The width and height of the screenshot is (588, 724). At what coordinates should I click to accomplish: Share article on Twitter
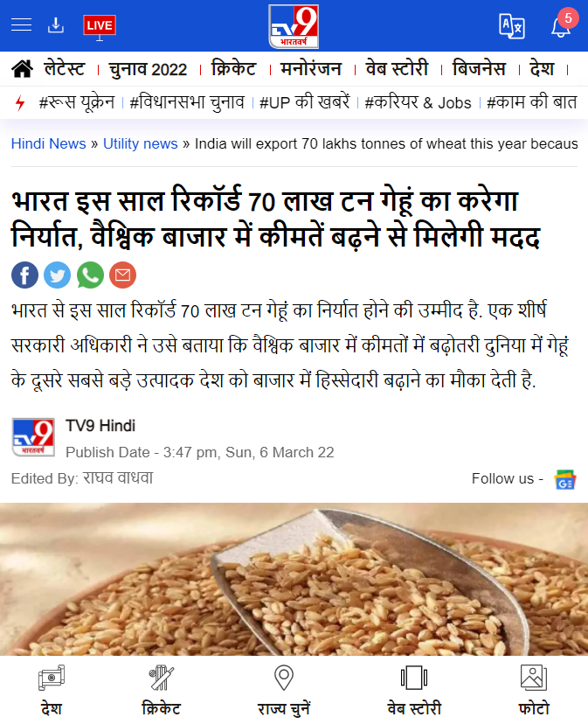[x=58, y=275]
